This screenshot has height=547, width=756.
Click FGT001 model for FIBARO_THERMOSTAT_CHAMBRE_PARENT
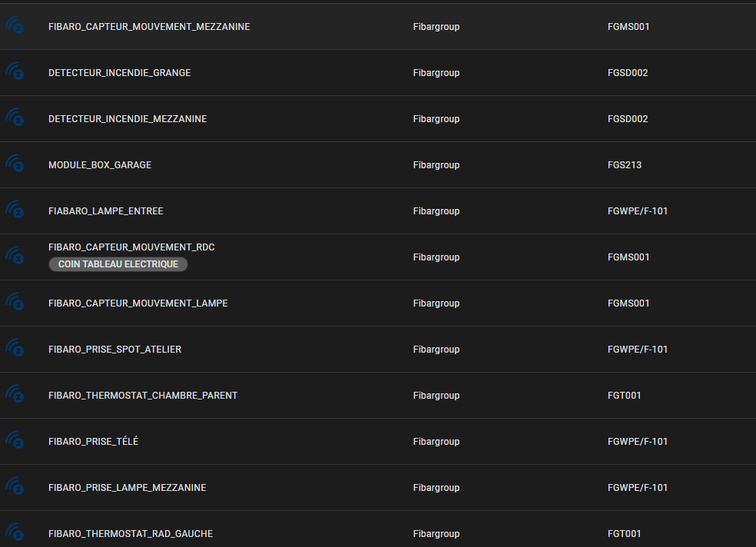[x=625, y=395]
